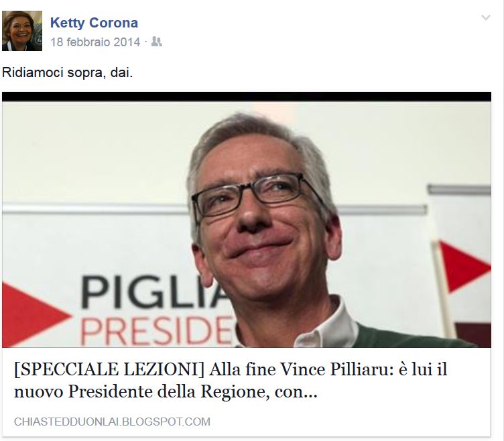504x441 pixels.
Task: Click the friends audience icon beside date
Action: 157,42
